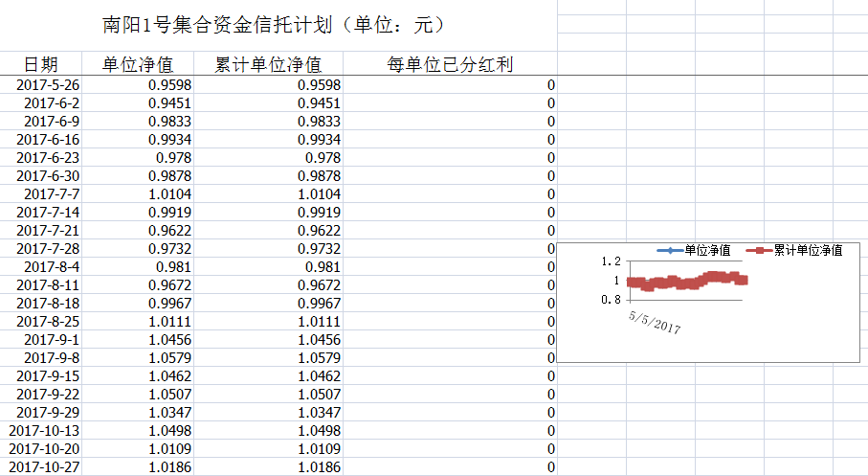The width and height of the screenshot is (868, 476).
Task: Click the 累计单位净值 column header cell
Action: coord(267,65)
